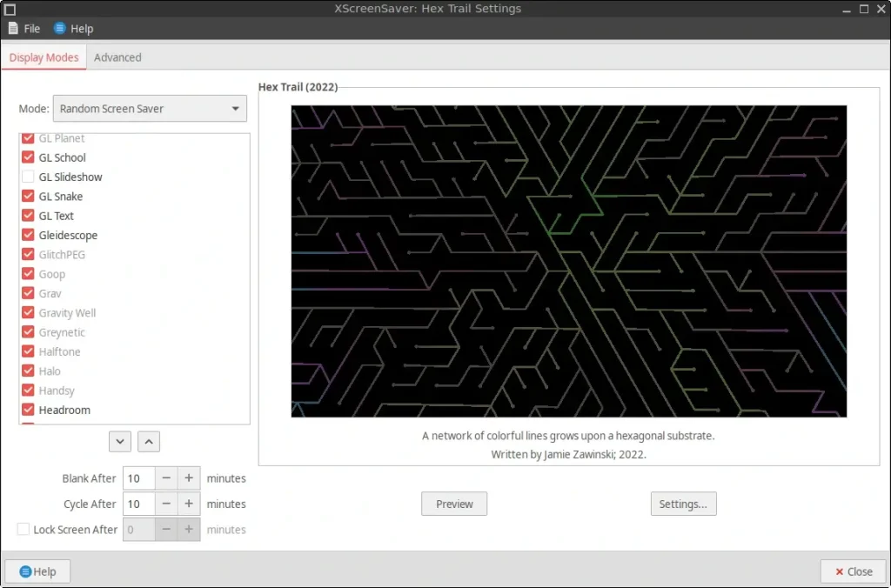The image size is (891, 588).
Task: Maximize the XScreenSaver window
Action: point(864,9)
